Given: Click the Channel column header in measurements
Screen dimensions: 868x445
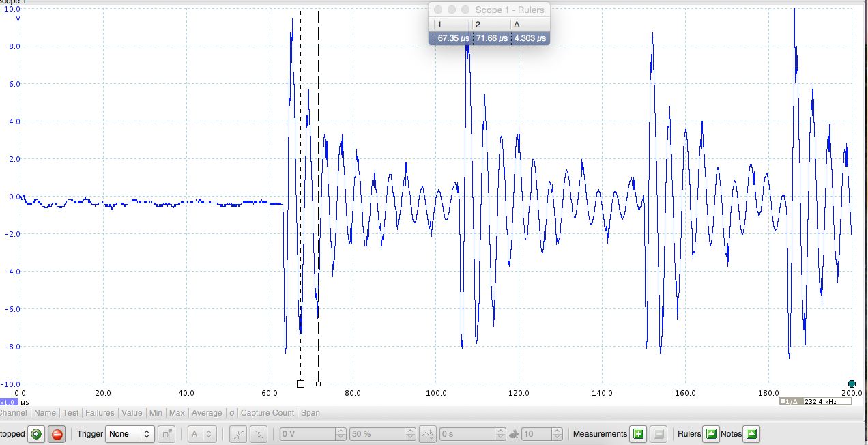Looking at the screenshot, I should point(14,413).
